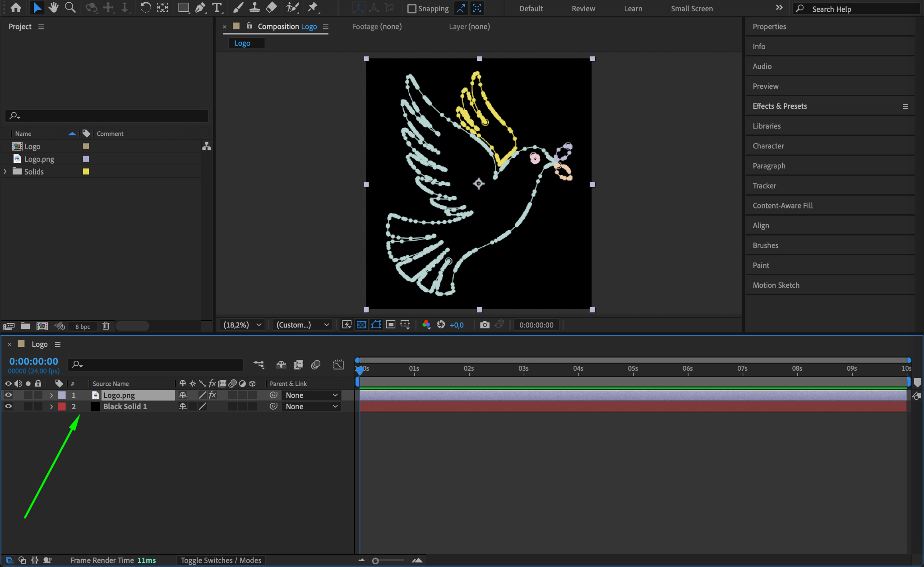Select the Zoom tool

tap(70, 8)
